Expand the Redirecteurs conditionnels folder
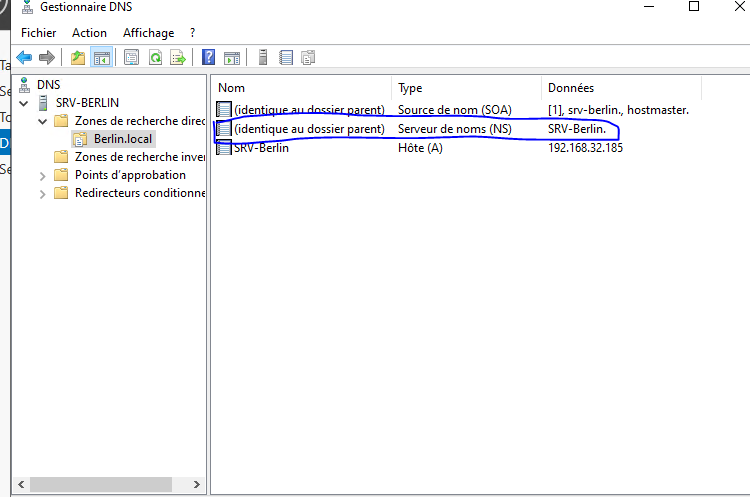The height and width of the screenshot is (497, 750). (42, 193)
